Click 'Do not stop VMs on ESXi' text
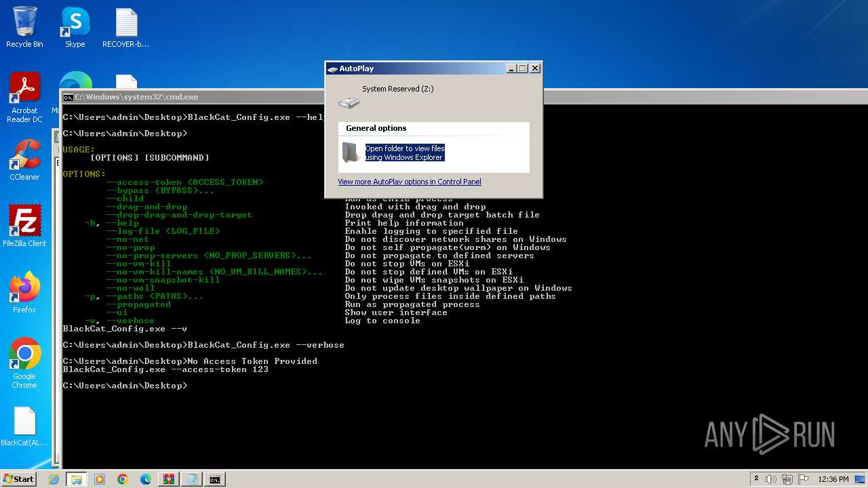 (x=407, y=264)
